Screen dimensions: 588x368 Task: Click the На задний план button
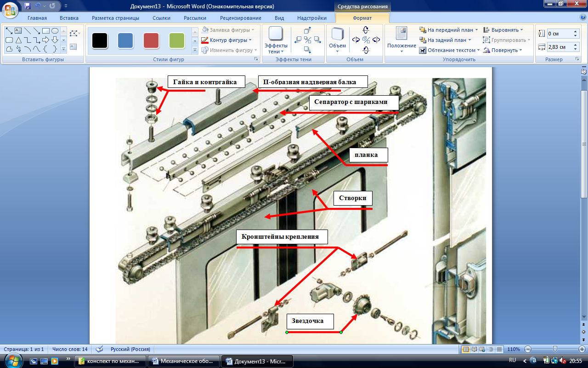[446, 40]
